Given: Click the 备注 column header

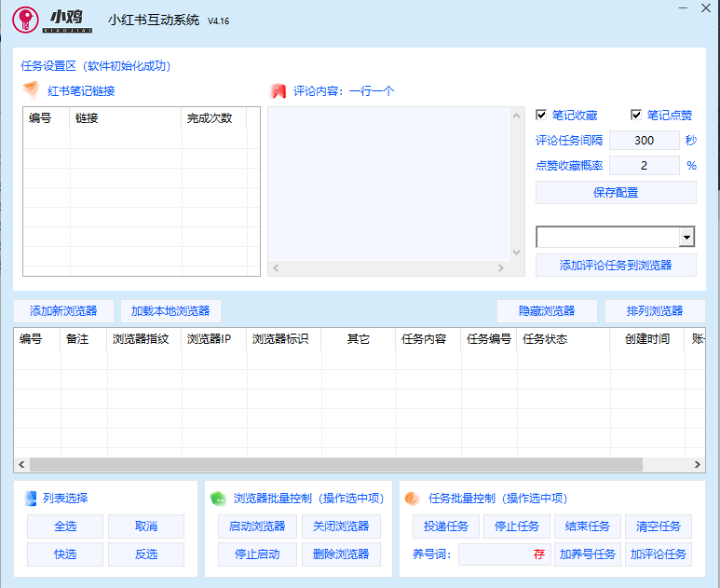Looking at the screenshot, I should (84, 339).
